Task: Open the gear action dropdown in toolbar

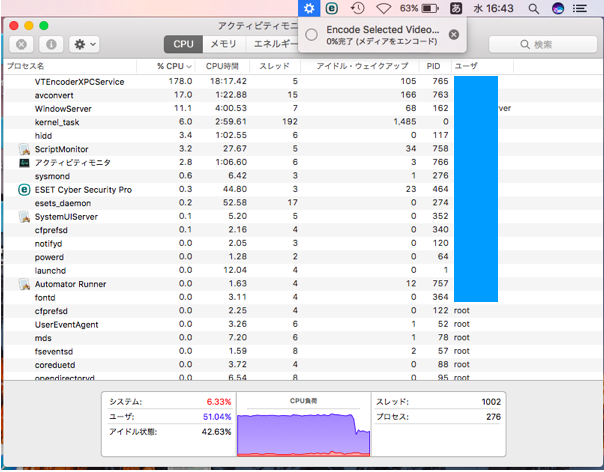Action: pyautogui.click(x=83, y=45)
